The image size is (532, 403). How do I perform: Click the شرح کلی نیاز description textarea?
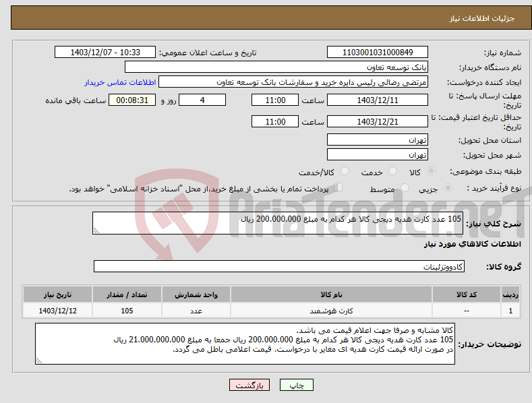pyautogui.click(x=278, y=223)
